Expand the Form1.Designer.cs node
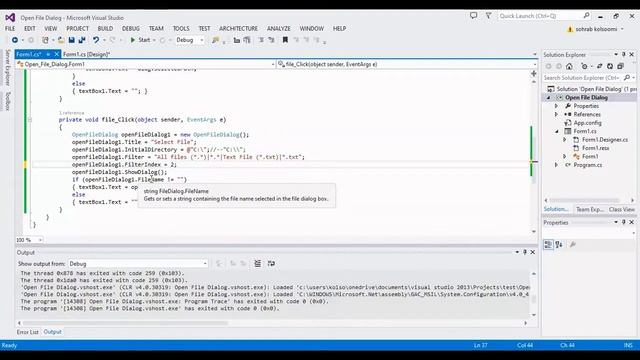The image size is (640, 360). point(565,140)
